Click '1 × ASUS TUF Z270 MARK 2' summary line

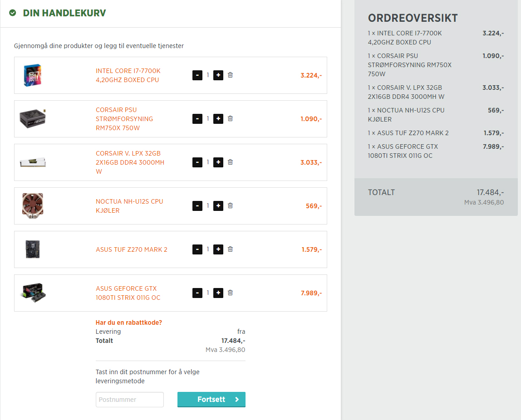408,133
